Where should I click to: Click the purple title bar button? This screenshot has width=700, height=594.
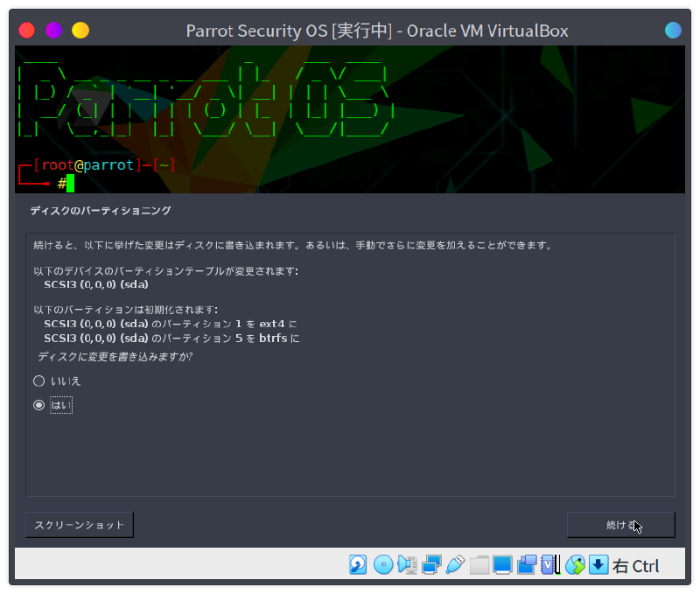coord(53,31)
